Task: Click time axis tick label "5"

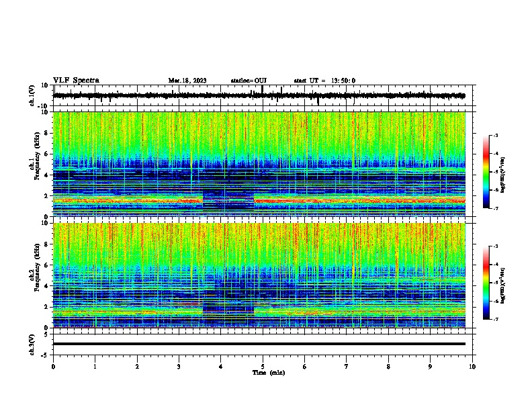Action: pyautogui.click(x=263, y=367)
